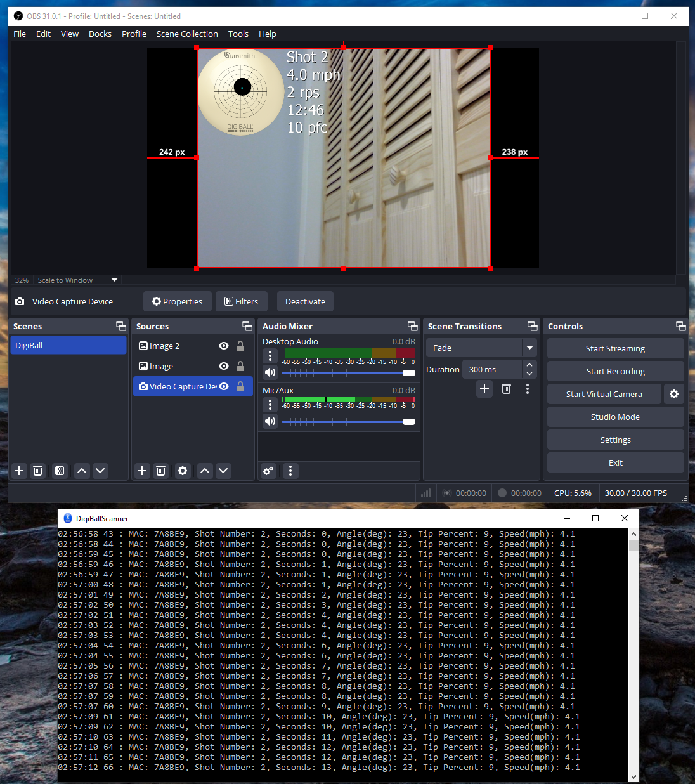The image size is (695, 784).
Task: Adjust the Mic/Aux volume slider
Action: [408, 422]
